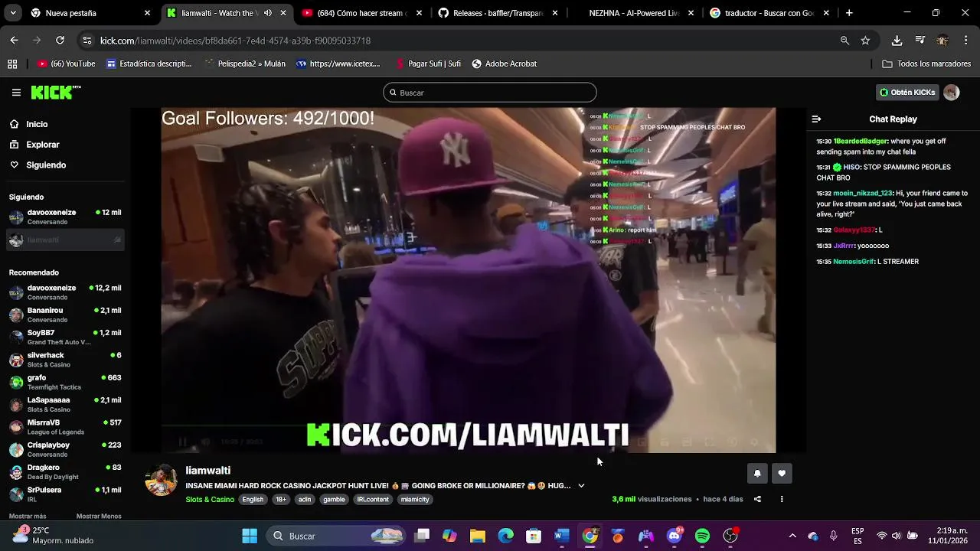Viewport: 980px width, 551px height.
Task: Open the user profile avatar menu
Action: (952, 93)
